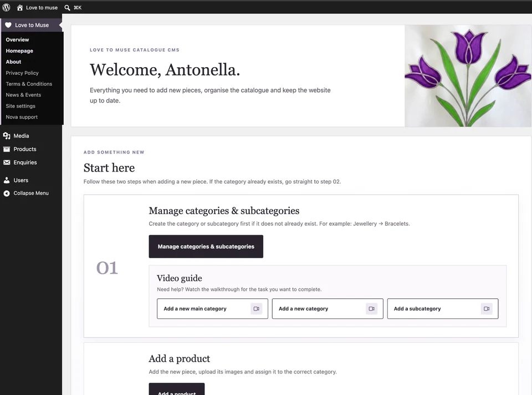
Task: Click Manage categories & subcategories button
Action: point(206,246)
